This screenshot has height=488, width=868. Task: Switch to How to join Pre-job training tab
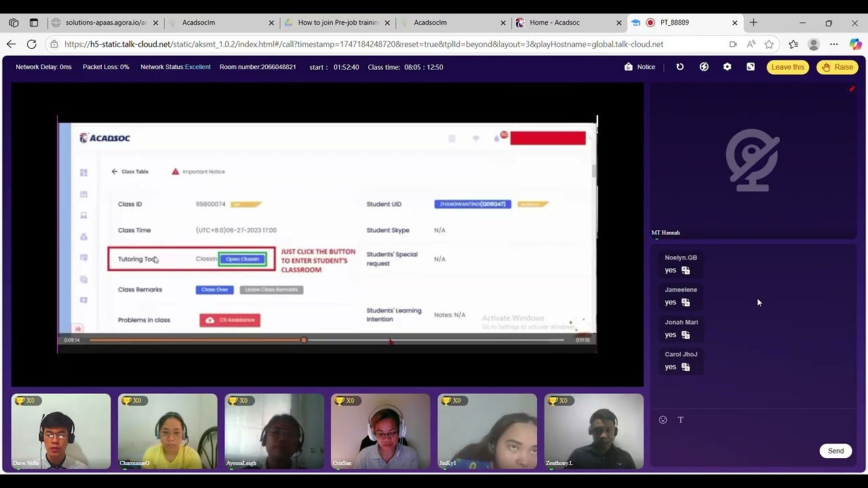point(337,22)
